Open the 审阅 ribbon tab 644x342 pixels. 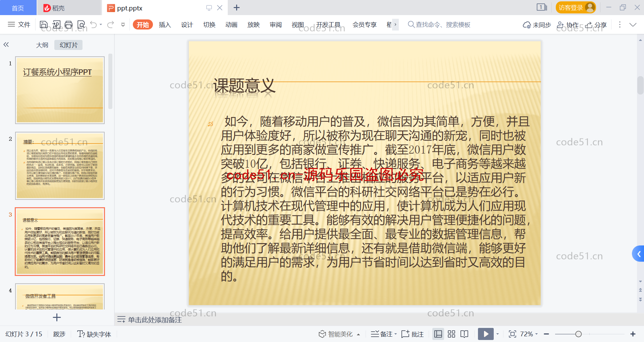point(276,24)
